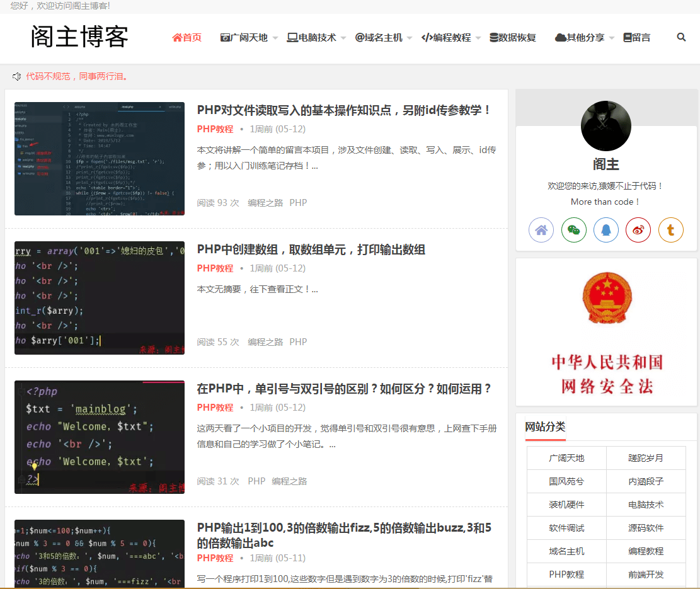Viewport: 700px width, 589px height.
Task: Open the home icon in profile card
Action: (541, 230)
